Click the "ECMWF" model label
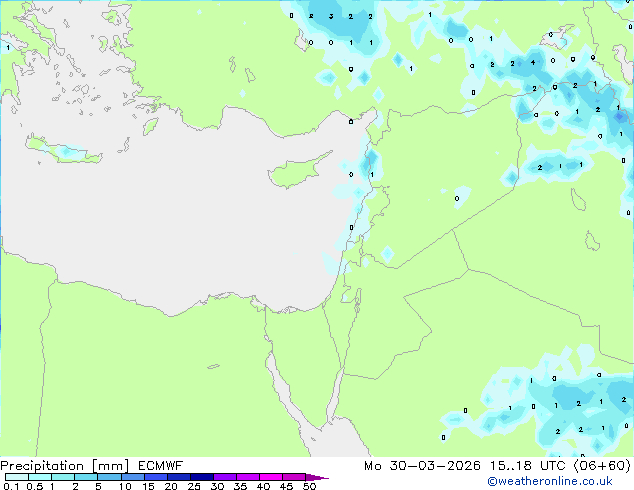 [x=161, y=466]
